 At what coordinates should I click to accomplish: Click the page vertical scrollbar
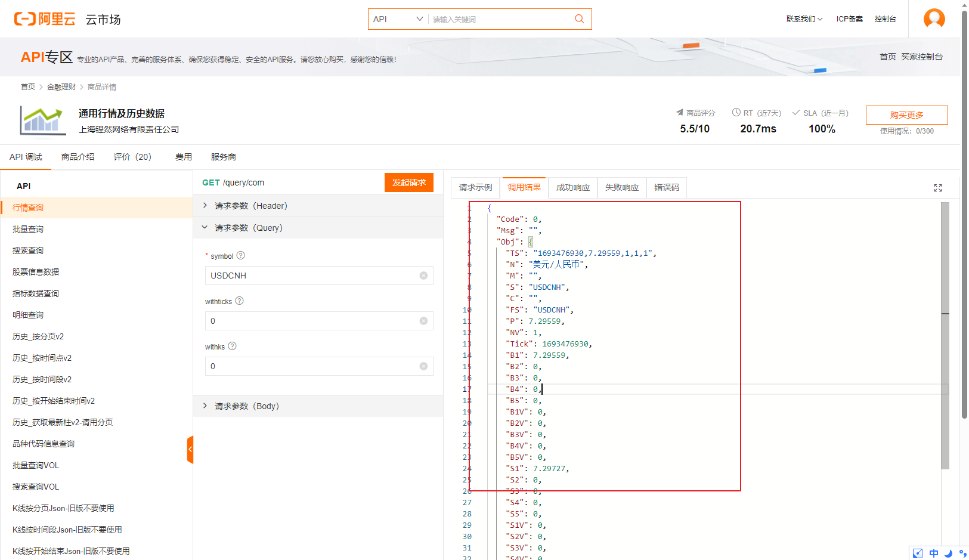pyautogui.click(x=964, y=215)
